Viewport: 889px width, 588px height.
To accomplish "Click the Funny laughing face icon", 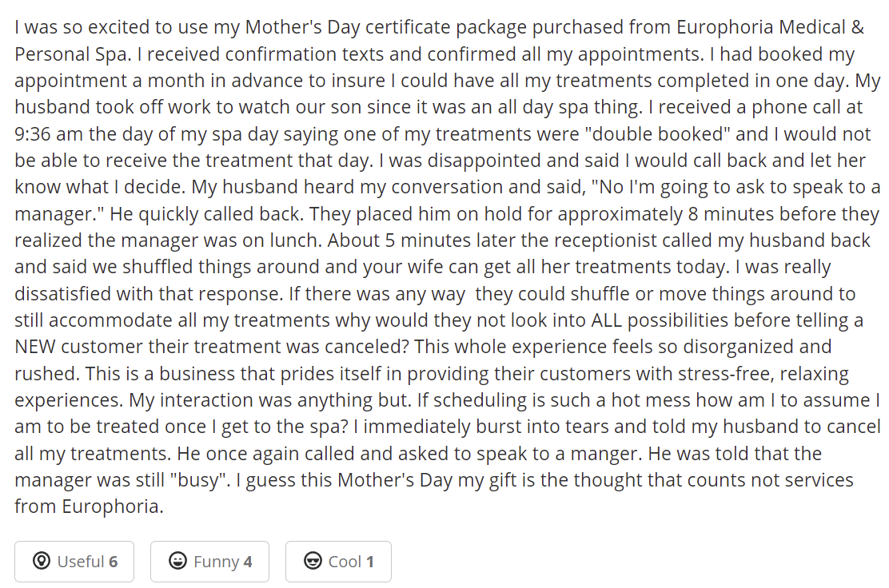I will 177,562.
